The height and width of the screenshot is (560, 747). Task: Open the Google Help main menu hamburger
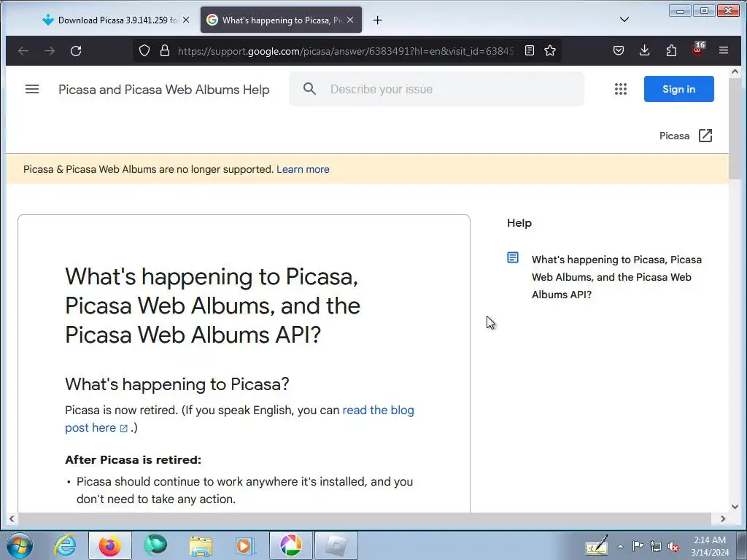coord(32,89)
